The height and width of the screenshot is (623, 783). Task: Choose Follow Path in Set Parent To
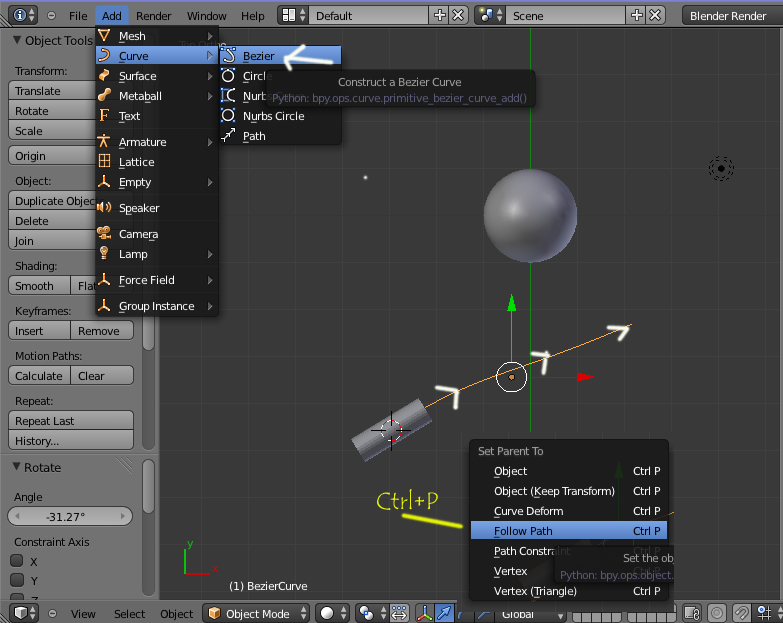(569, 531)
